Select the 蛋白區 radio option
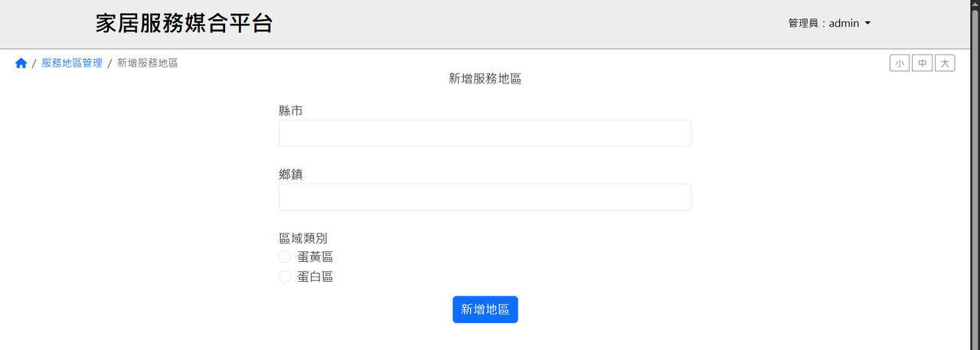The image size is (980, 350). pyautogui.click(x=285, y=276)
